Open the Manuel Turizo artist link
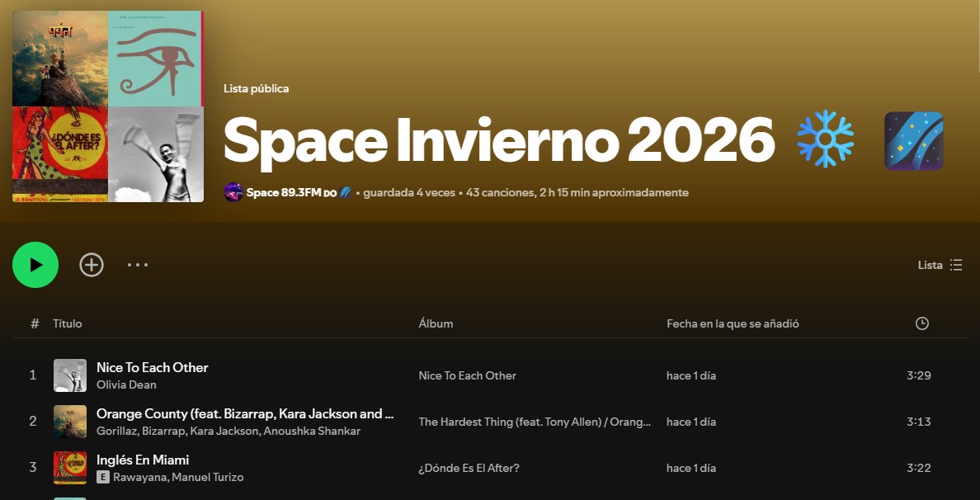 tap(207, 477)
